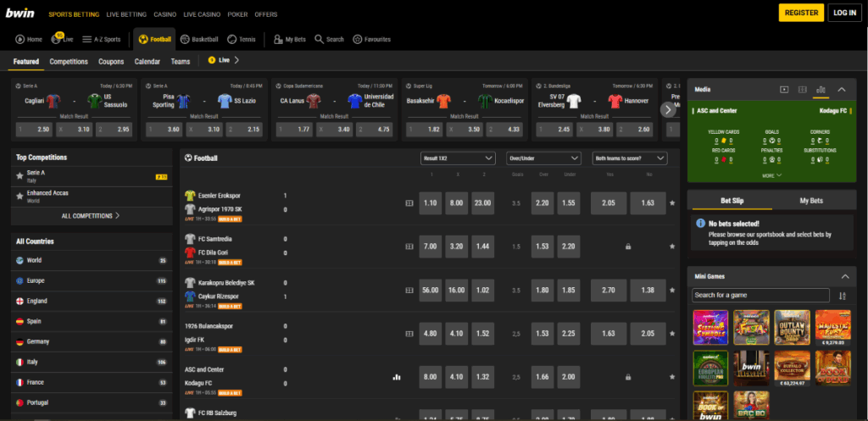
Task: Select the Basketball sport icon
Action: tap(185, 39)
